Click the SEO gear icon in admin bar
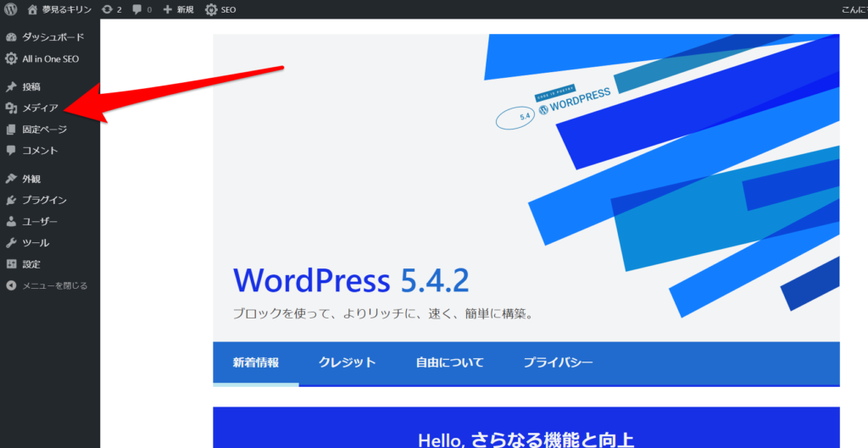 [x=211, y=9]
